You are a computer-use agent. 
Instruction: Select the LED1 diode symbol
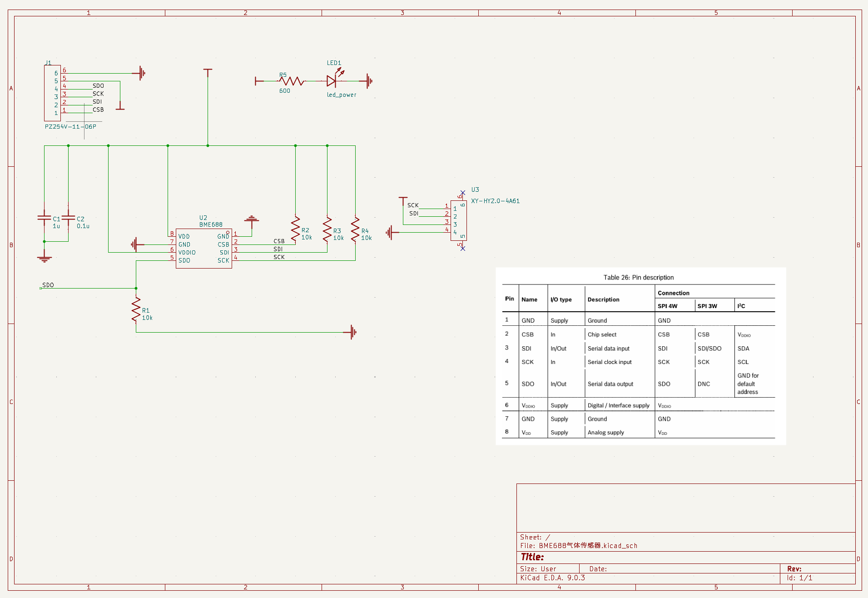coord(332,81)
